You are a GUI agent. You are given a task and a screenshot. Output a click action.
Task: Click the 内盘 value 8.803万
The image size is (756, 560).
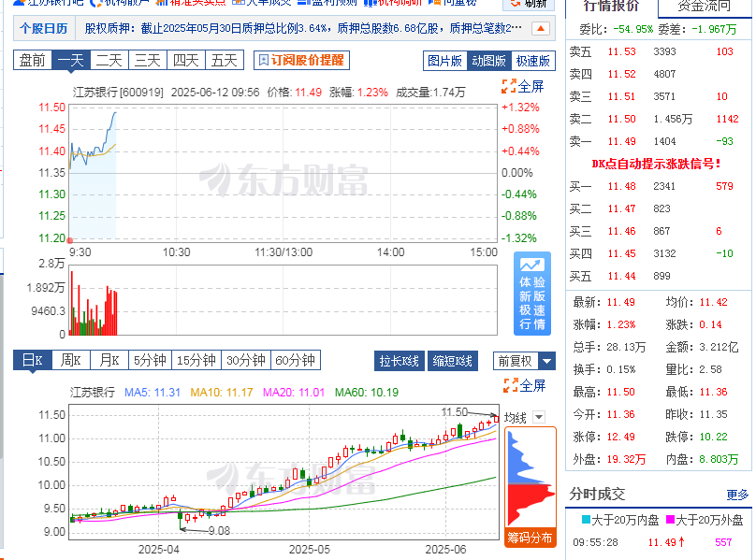[x=719, y=459]
